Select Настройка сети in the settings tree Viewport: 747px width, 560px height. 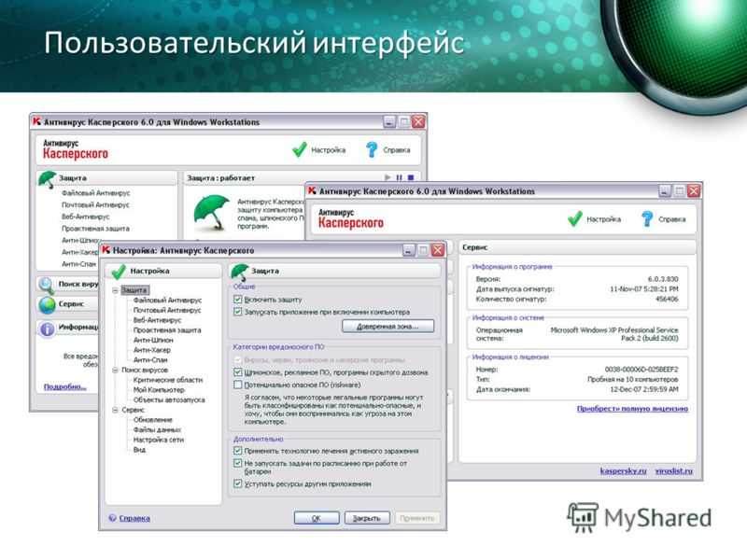coord(158,440)
